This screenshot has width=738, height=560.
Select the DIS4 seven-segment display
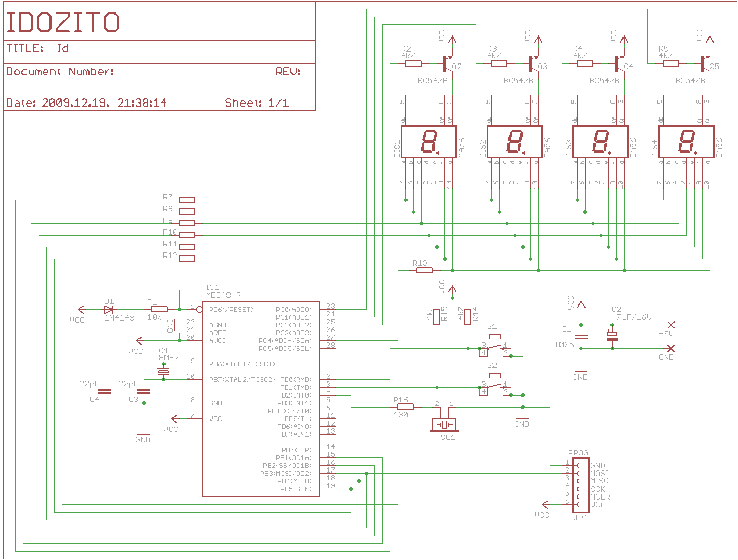coord(686,142)
